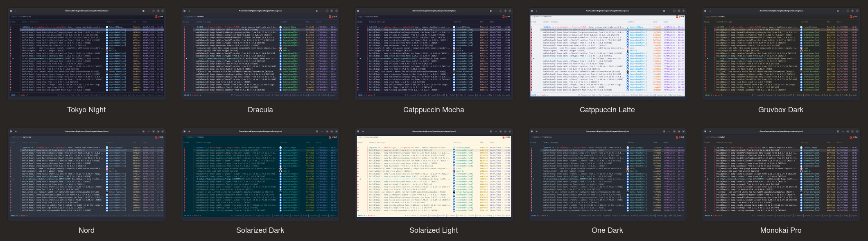Open a new tab in the Monokai Pro window
The height and width of the screenshot is (241, 868).
coord(710,132)
